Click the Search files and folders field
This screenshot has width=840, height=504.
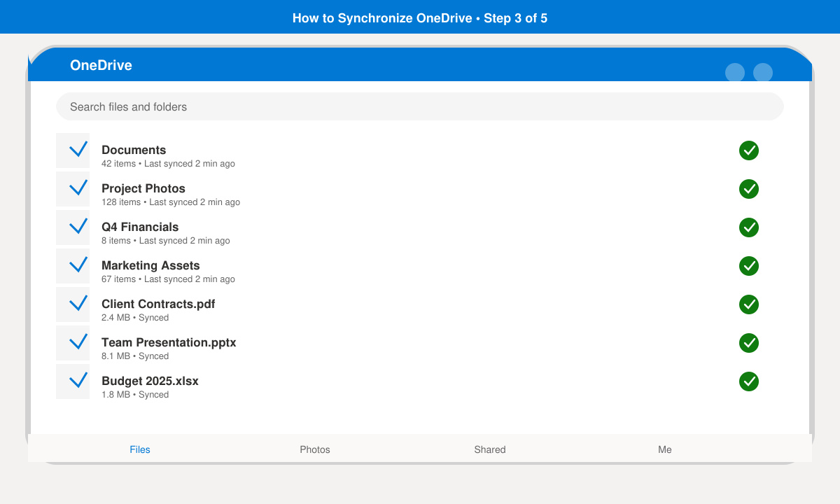point(420,106)
